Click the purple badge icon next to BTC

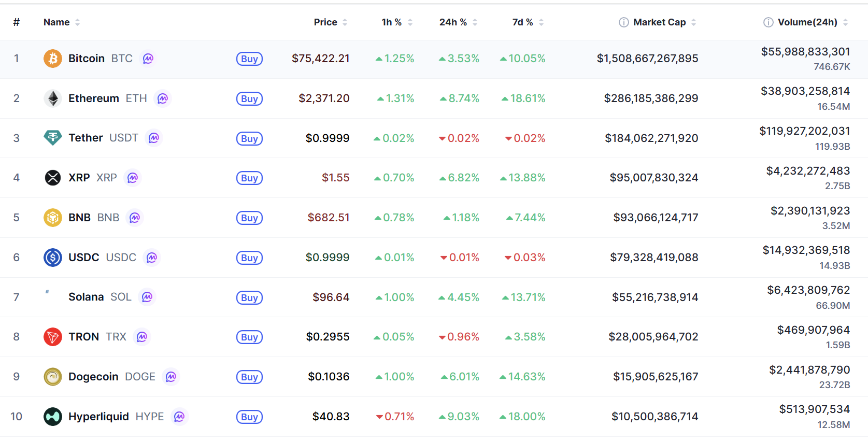click(148, 59)
